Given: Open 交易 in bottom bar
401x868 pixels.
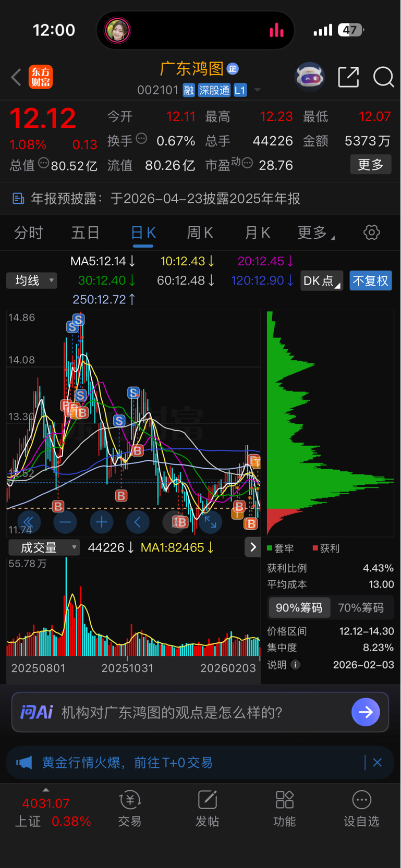Looking at the screenshot, I should coord(130,809).
